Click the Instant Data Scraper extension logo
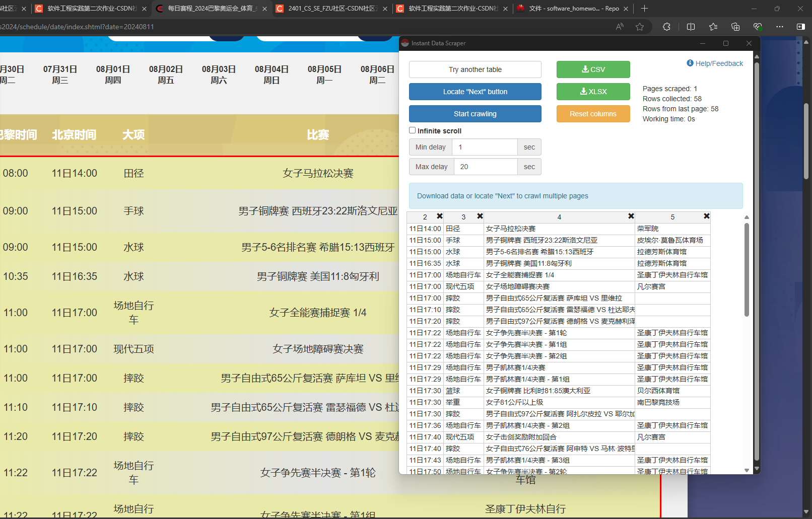 (405, 43)
